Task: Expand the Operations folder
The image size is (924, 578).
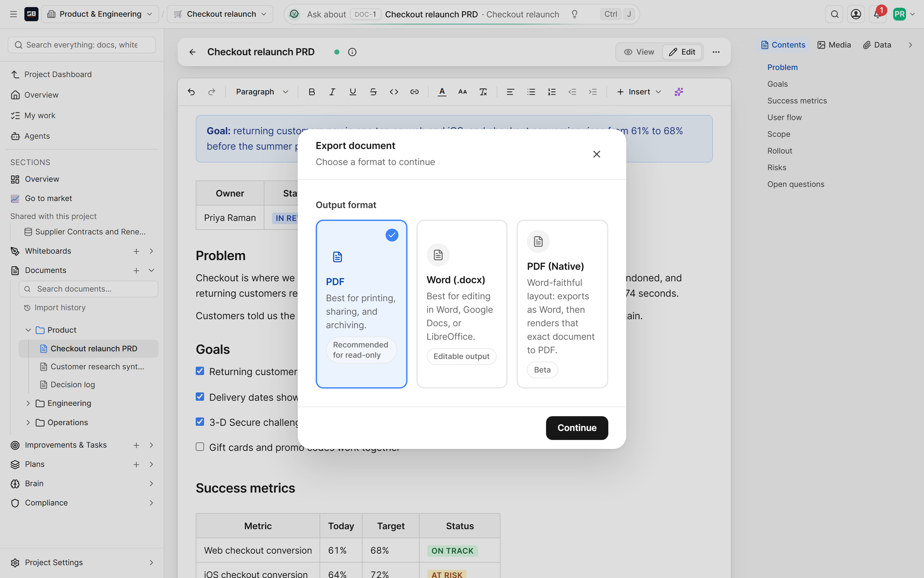Action: pos(28,422)
